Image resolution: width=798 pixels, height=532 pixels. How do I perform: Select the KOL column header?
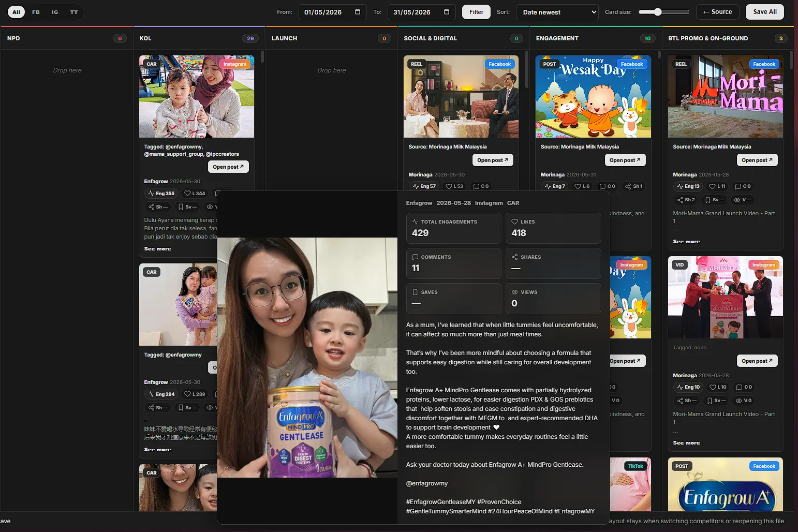[x=199, y=38]
